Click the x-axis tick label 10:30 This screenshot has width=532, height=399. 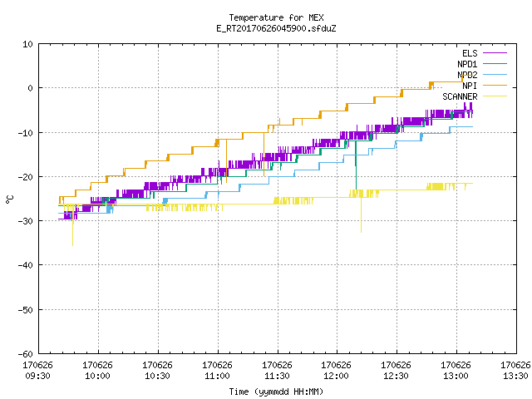pyautogui.click(x=157, y=376)
